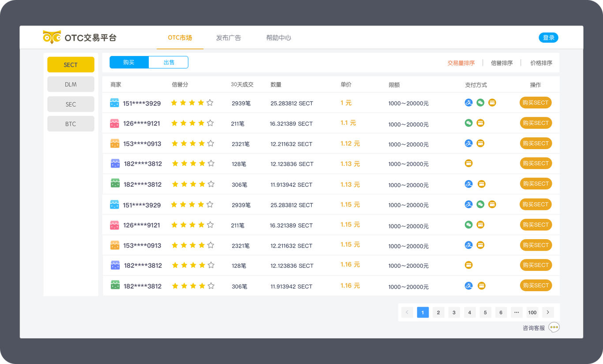
Task: Click the WeChat Pay icon in the 211笔 1.15 元 row
Action: (469, 225)
